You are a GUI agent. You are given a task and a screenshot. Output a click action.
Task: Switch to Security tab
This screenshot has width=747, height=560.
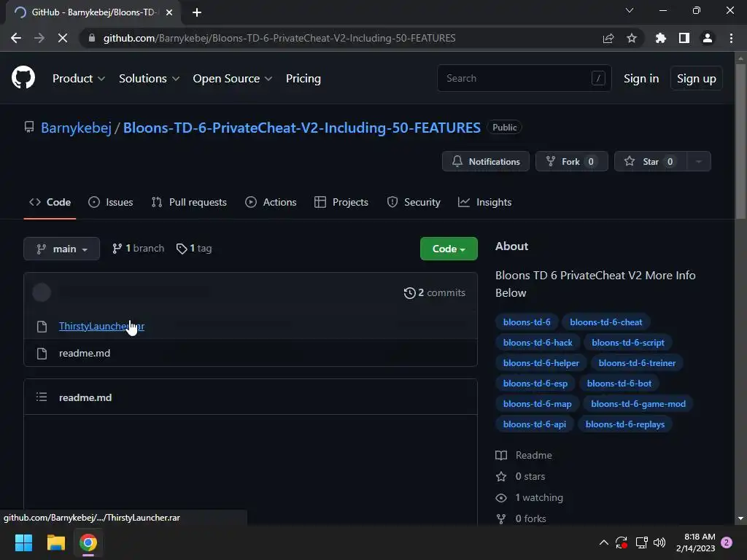tap(414, 203)
